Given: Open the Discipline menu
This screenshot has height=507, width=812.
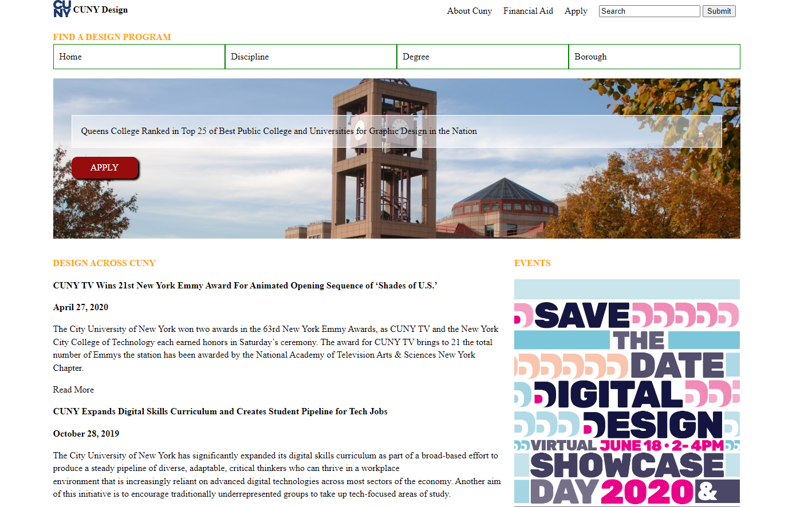Looking at the screenshot, I should click(x=311, y=57).
